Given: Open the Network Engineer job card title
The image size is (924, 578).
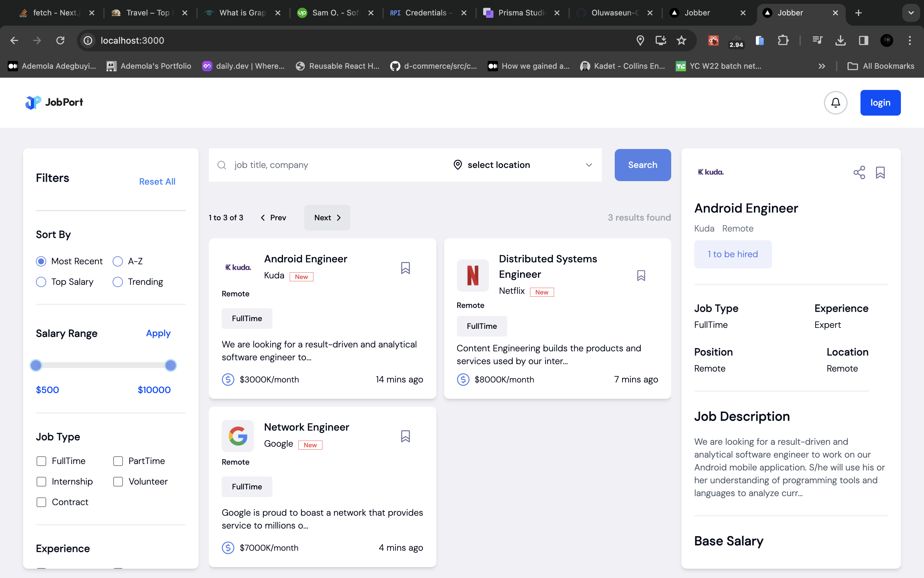Looking at the screenshot, I should click(x=306, y=427).
